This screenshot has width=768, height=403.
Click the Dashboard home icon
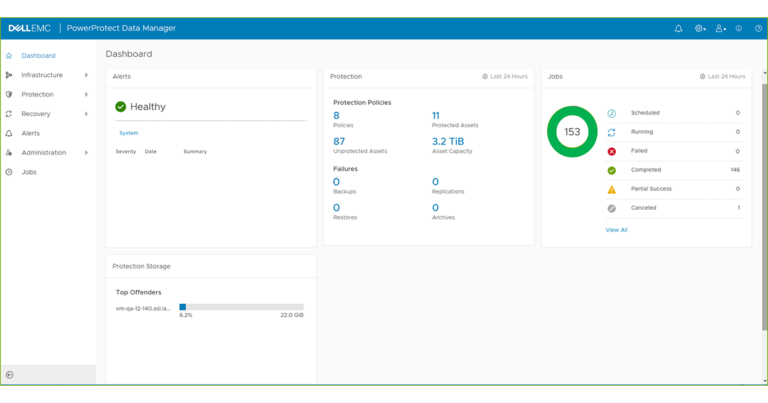click(x=9, y=56)
